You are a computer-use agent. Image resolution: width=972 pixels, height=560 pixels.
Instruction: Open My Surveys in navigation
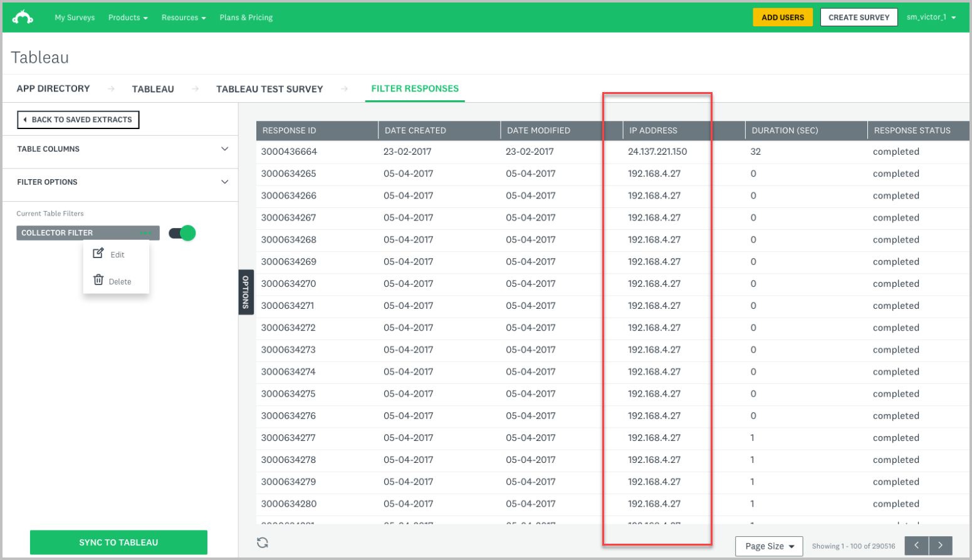coord(75,18)
